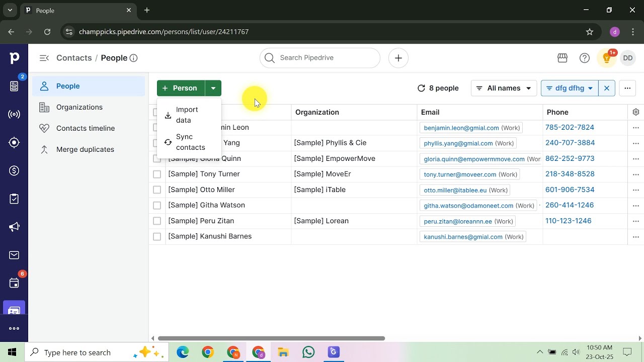Screen dimensions: 644x362
Task: Call phone number 601-906-7534
Action: [x=570, y=190]
